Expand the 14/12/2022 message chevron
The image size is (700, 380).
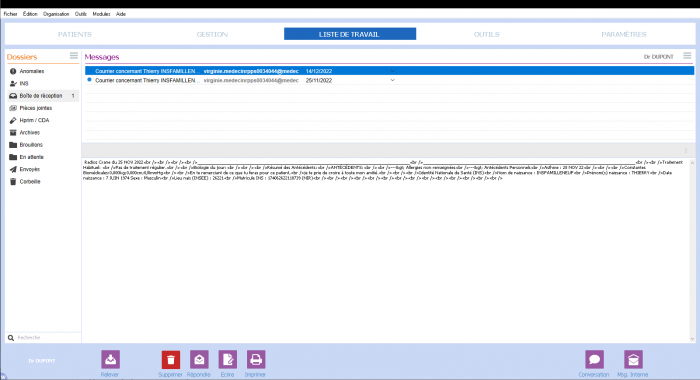(x=392, y=71)
